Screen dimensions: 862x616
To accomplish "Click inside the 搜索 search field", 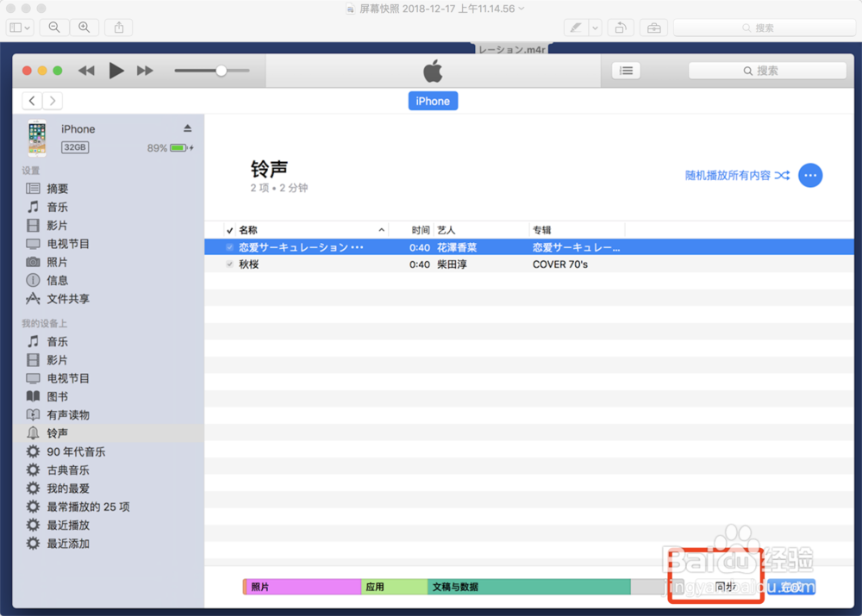I will click(x=767, y=70).
